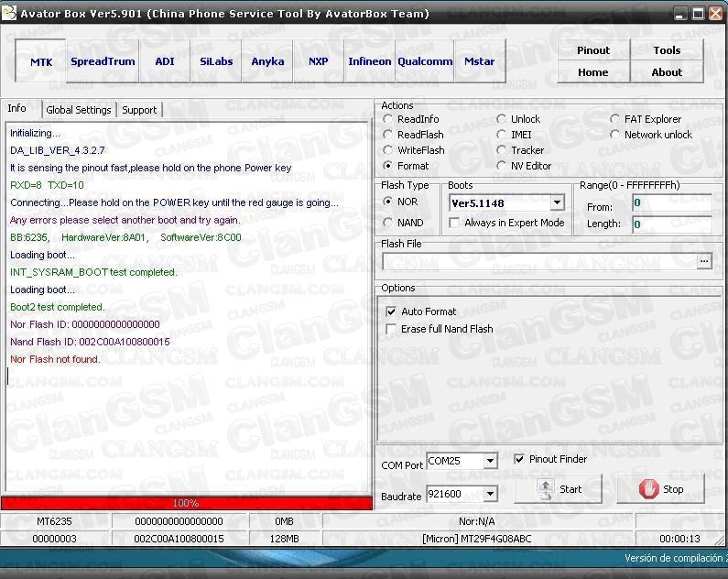Click the Range From input field
The image size is (728, 579).
tap(671, 202)
